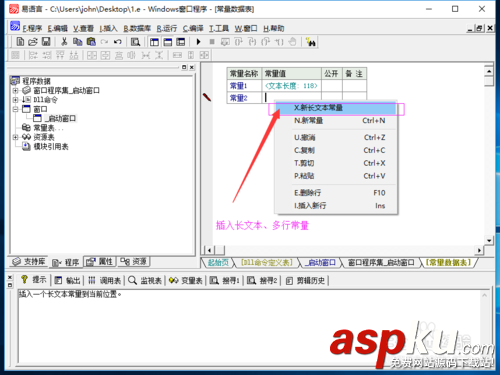Choose U.撤消 in context menu
This screenshot has width=500, height=375.
tap(336, 137)
